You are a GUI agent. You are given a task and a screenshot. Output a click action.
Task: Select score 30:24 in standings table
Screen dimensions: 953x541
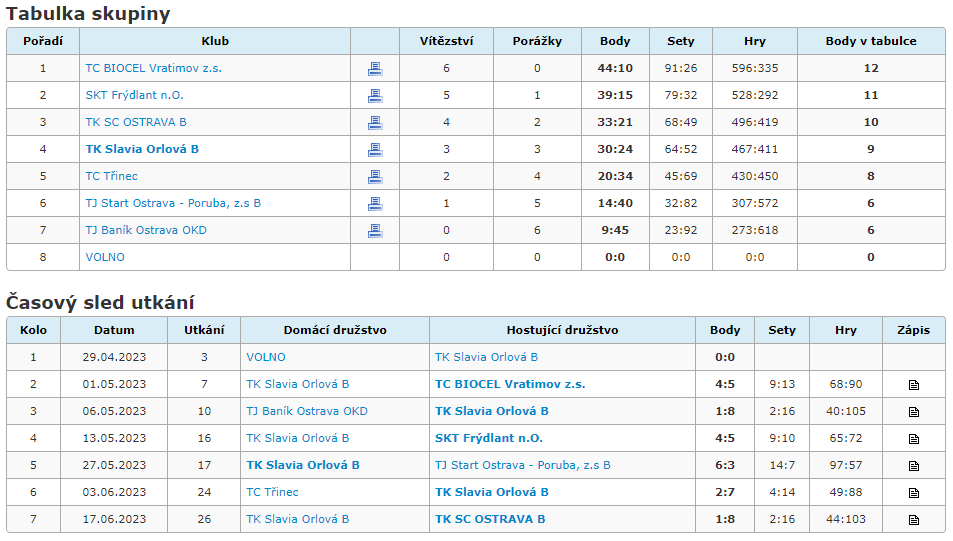coord(615,149)
